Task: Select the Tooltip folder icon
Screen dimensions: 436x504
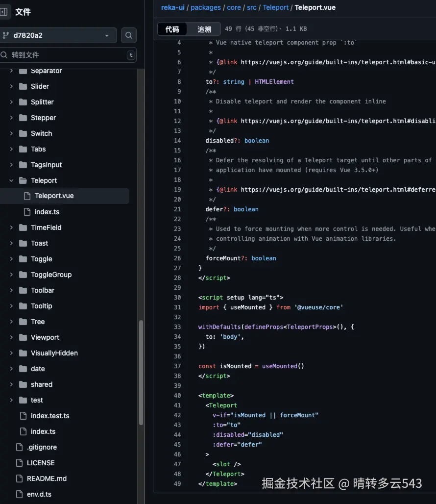Action: coord(23,306)
